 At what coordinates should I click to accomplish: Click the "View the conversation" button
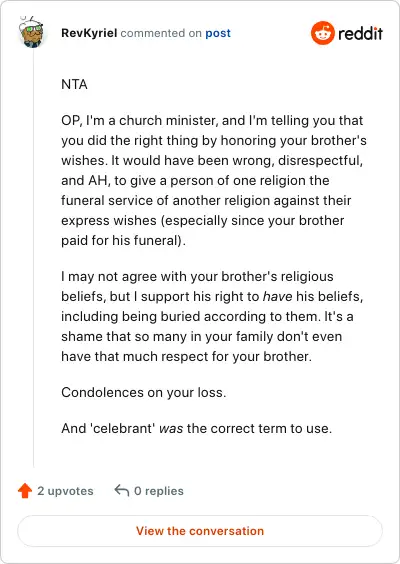200,531
